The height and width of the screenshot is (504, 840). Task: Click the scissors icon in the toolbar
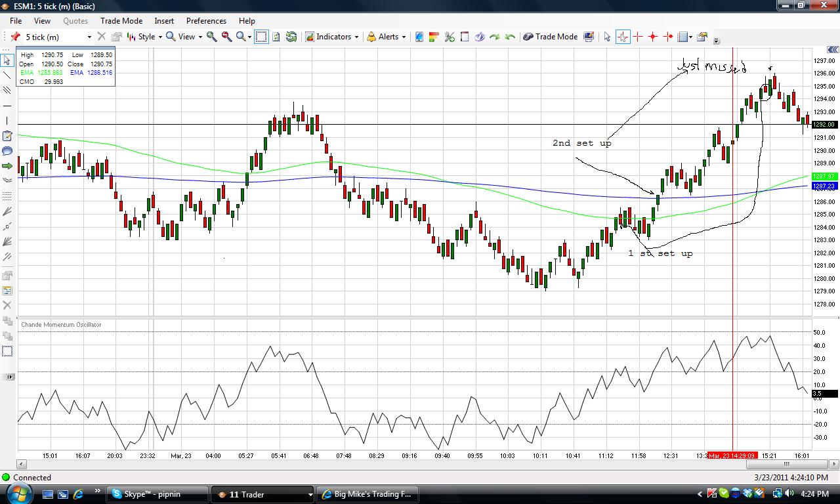pos(450,37)
